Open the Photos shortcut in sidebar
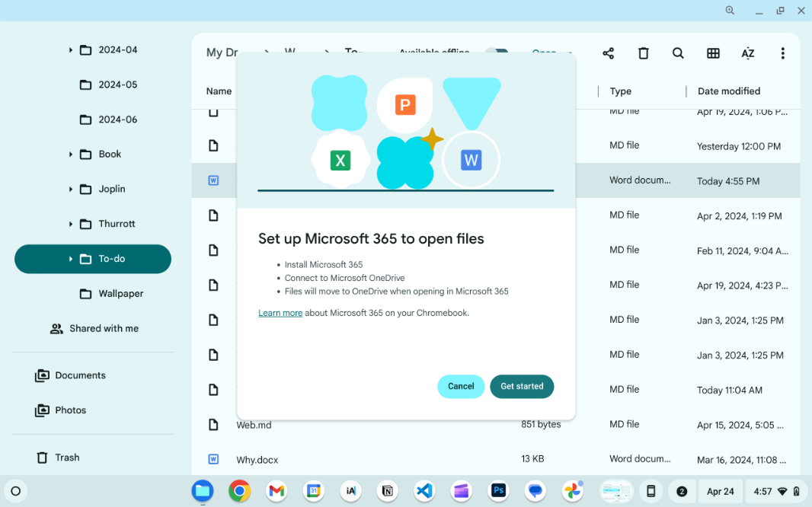Viewport: 812px width, 507px height. [x=69, y=410]
